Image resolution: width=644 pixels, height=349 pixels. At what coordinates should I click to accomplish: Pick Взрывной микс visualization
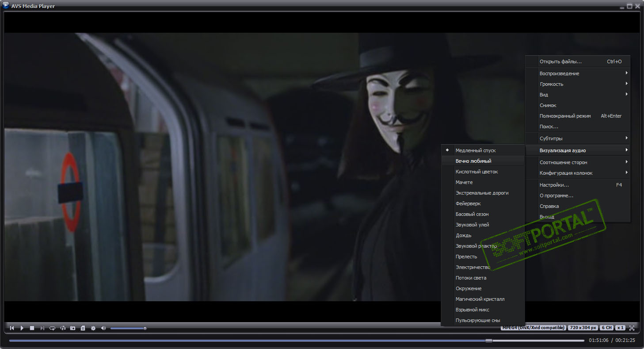click(483, 310)
